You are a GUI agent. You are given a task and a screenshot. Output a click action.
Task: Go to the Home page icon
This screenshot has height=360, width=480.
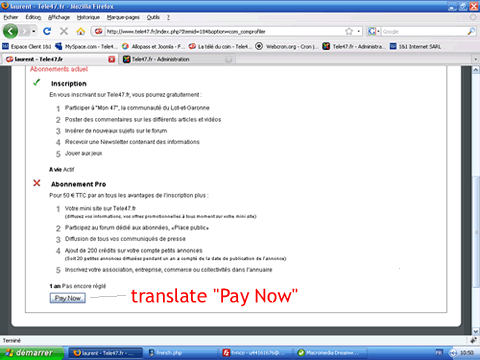click(x=81, y=31)
